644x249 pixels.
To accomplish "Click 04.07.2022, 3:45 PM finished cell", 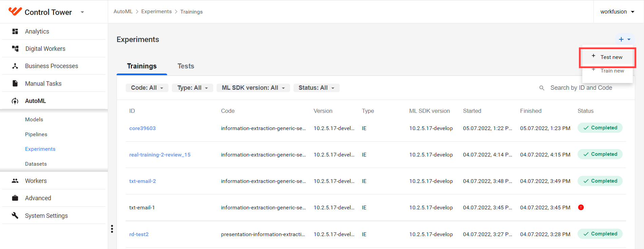I will (x=545, y=208).
